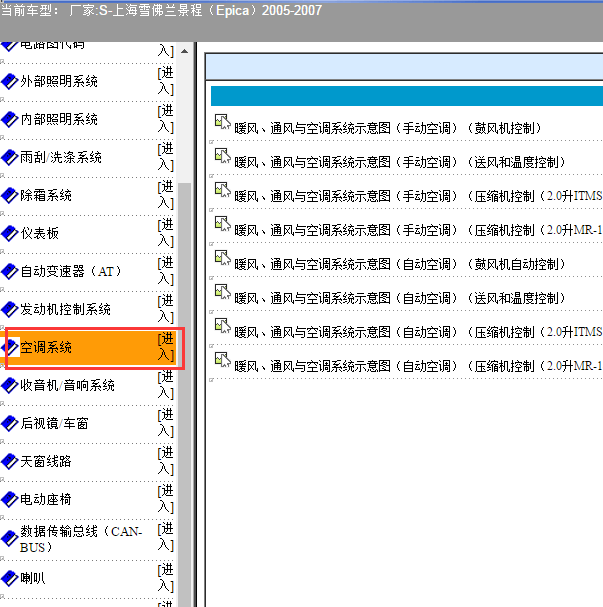Select 自动变速器（AT） entry
This screenshot has width=603, height=607.
coord(71,271)
